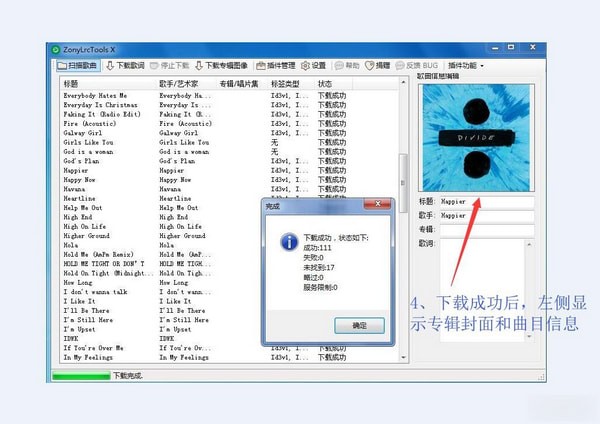Select the row I'll Be There
The image size is (600, 424).
(x=161, y=311)
